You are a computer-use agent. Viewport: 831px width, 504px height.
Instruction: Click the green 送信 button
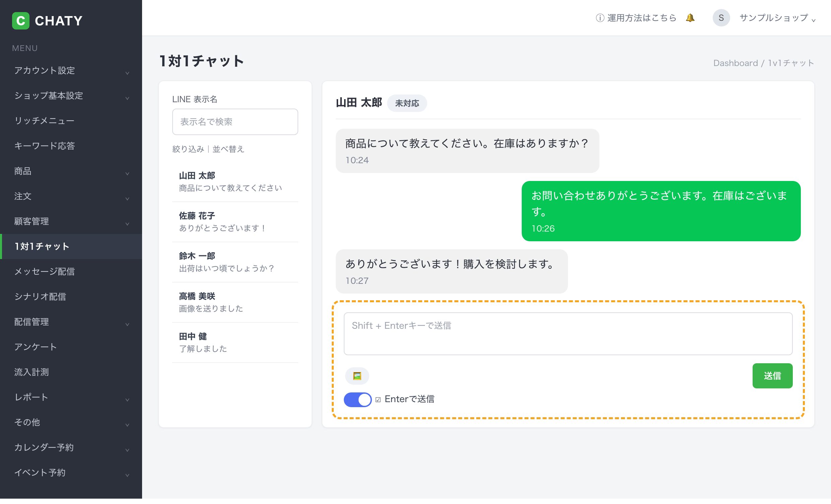coord(772,376)
